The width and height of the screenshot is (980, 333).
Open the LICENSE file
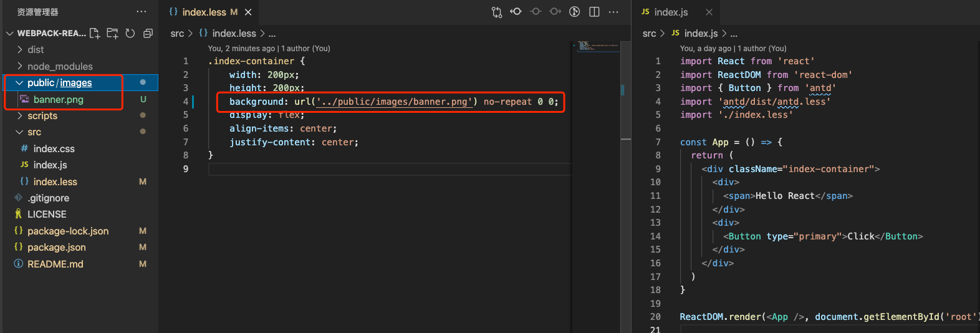[47, 215]
